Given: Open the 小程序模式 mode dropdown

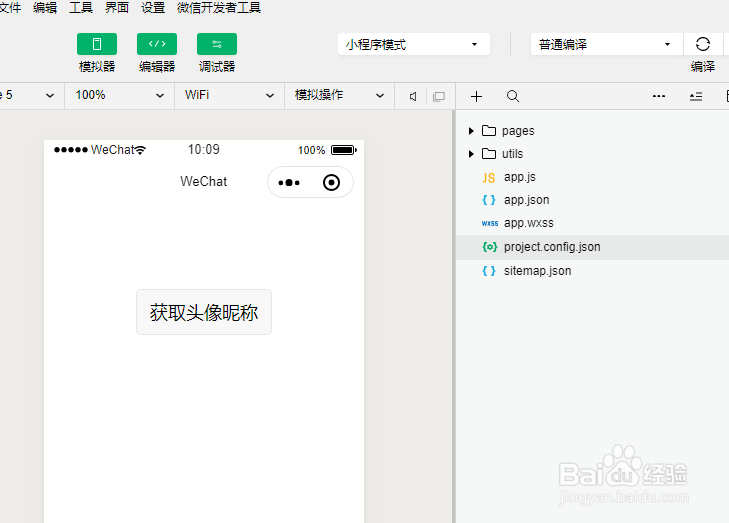Looking at the screenshot, I should [x=414, y=44].
